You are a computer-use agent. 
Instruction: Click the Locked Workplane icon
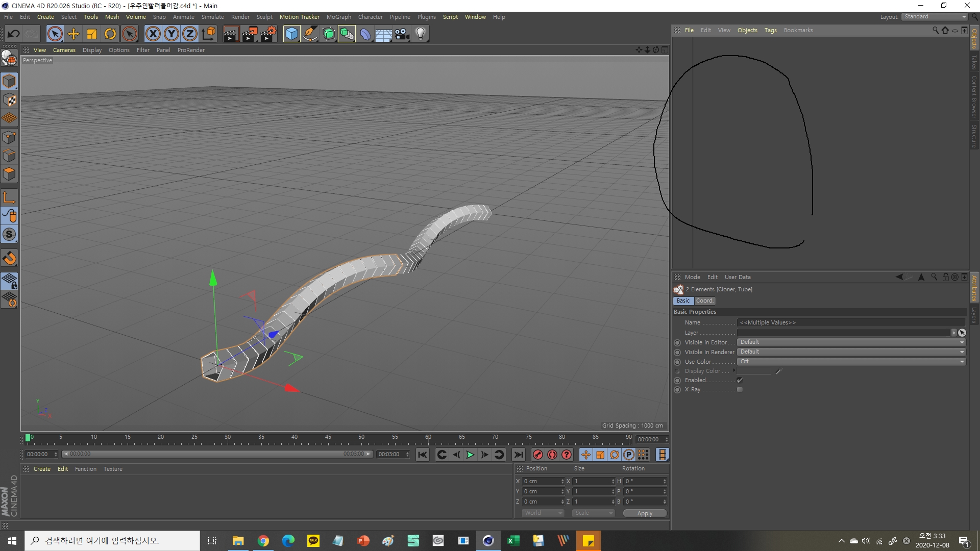point(9,281)
